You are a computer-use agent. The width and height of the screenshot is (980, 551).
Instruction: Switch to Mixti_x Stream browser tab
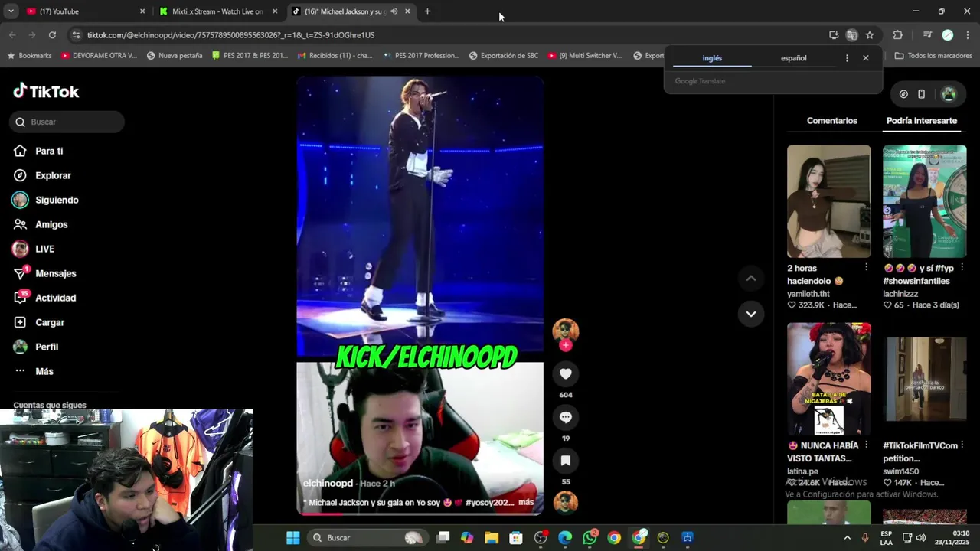[218, 11]
